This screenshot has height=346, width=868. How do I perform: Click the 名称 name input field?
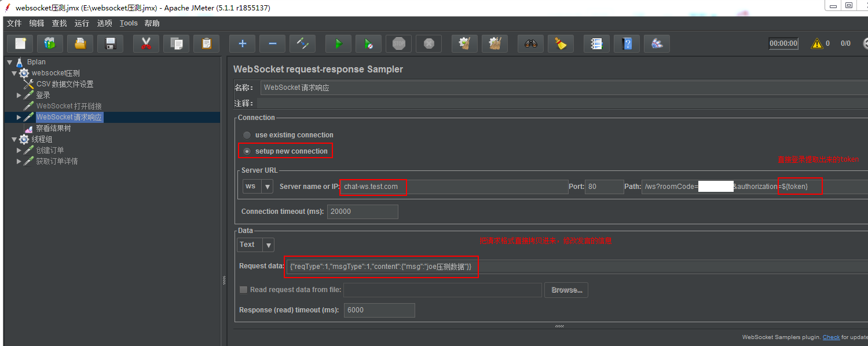pyautogui.click(x=563, y=88)
